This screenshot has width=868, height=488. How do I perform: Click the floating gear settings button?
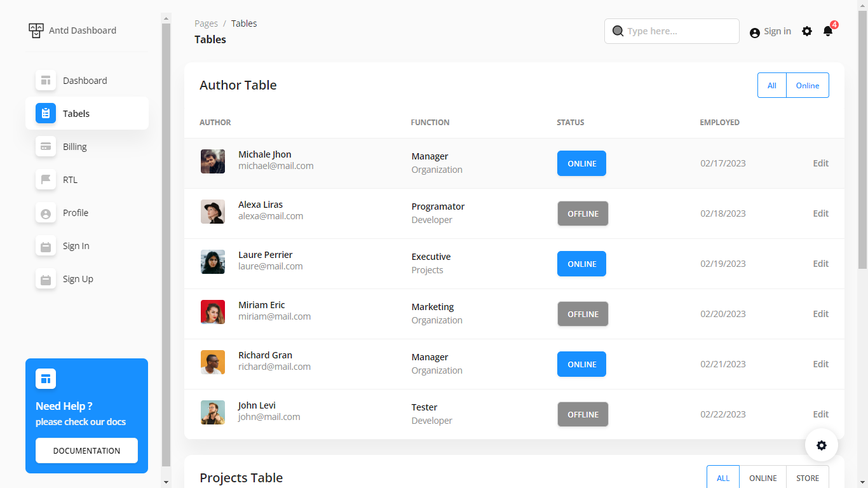coord(822,445)
